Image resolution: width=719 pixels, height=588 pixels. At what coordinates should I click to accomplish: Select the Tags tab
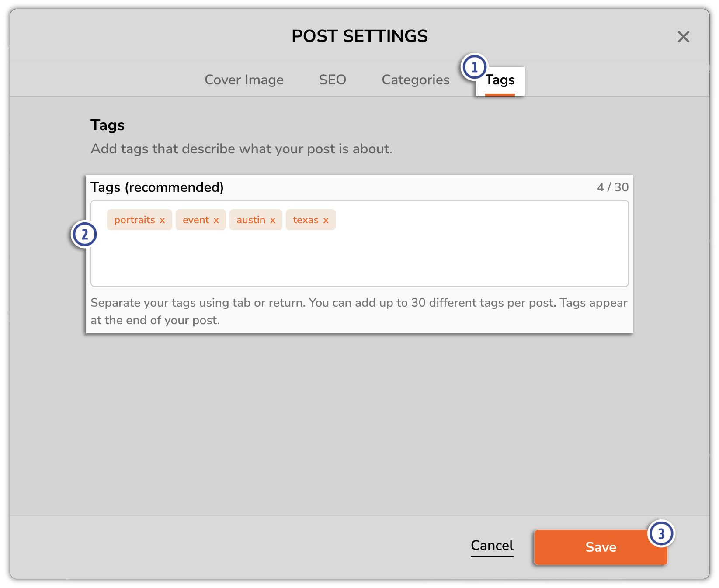[x=500, y=81]
